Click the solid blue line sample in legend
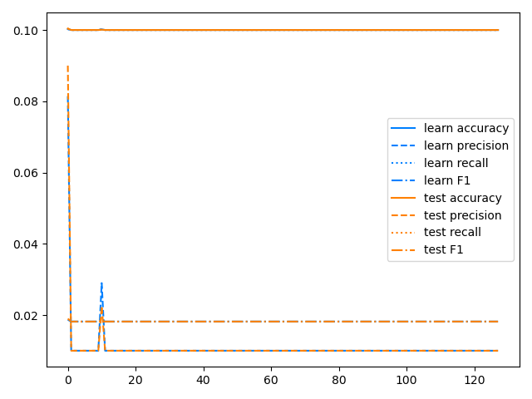This screenshot has height=399, width=532. [x=405, y=129]
